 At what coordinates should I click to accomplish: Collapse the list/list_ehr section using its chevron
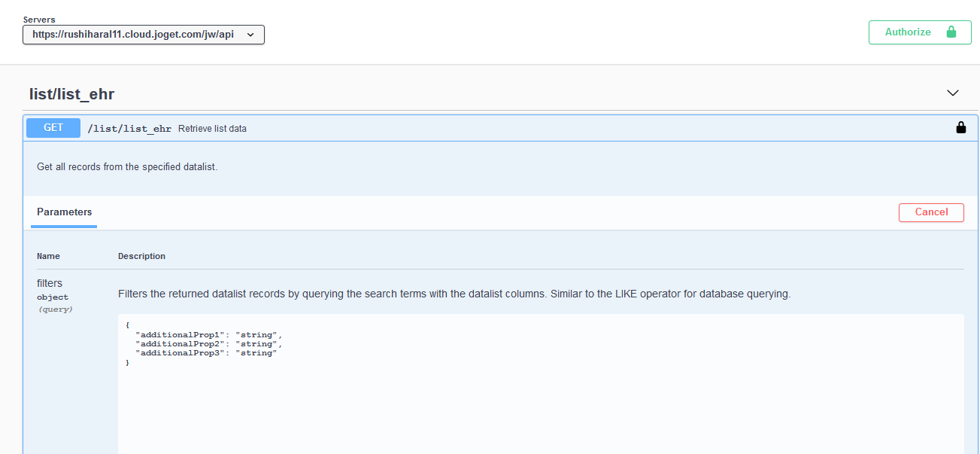click(952, 93)
